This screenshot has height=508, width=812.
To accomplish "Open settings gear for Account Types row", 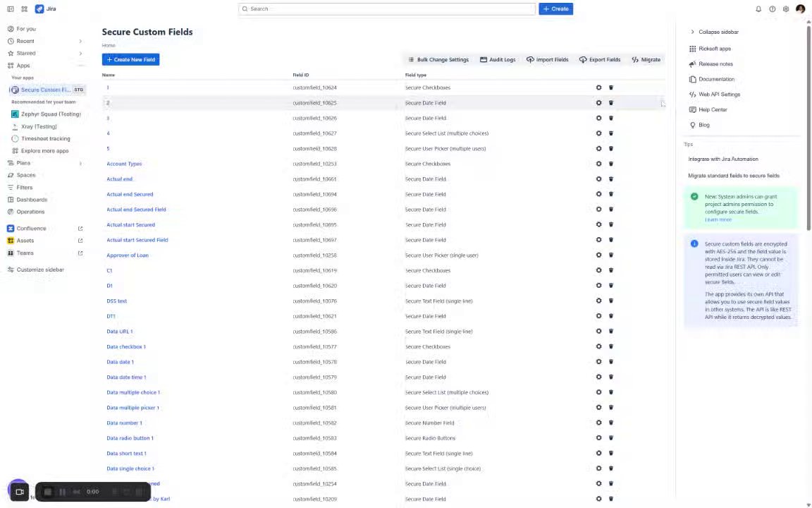I will [598, 164].
